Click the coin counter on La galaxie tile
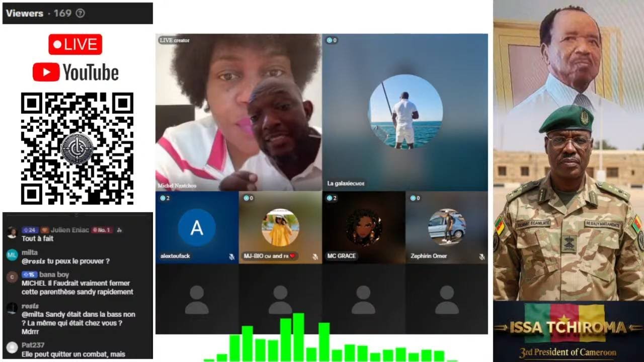 [x=331, y=40]
